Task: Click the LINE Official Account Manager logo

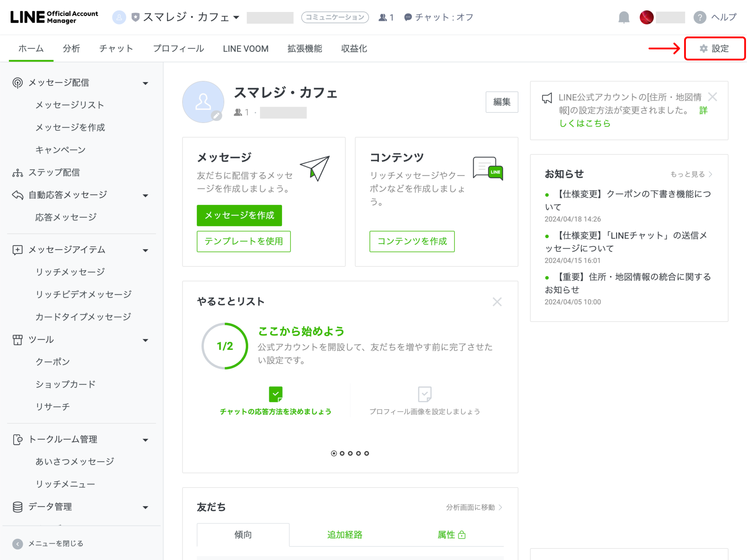Action: click(54, 17)
